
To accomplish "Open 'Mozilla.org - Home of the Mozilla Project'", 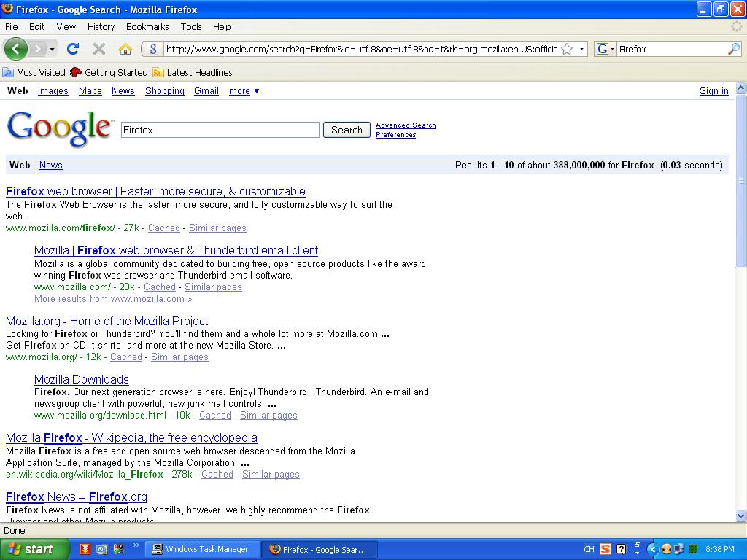I will 107,321.
